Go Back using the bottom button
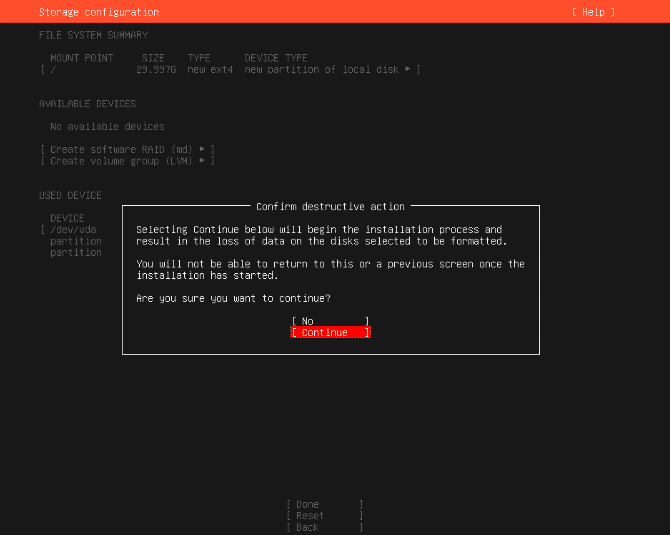This screenshot has height=535, width=670. 324,527
